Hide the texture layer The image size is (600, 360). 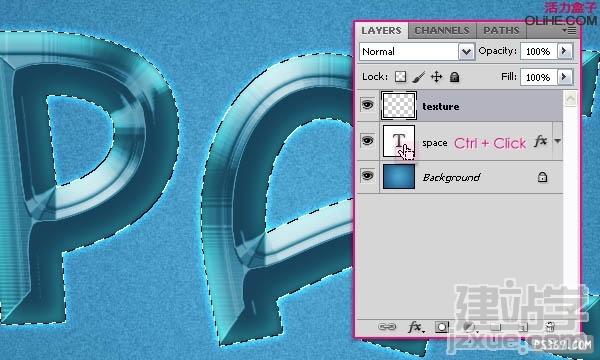pos(367,104)
